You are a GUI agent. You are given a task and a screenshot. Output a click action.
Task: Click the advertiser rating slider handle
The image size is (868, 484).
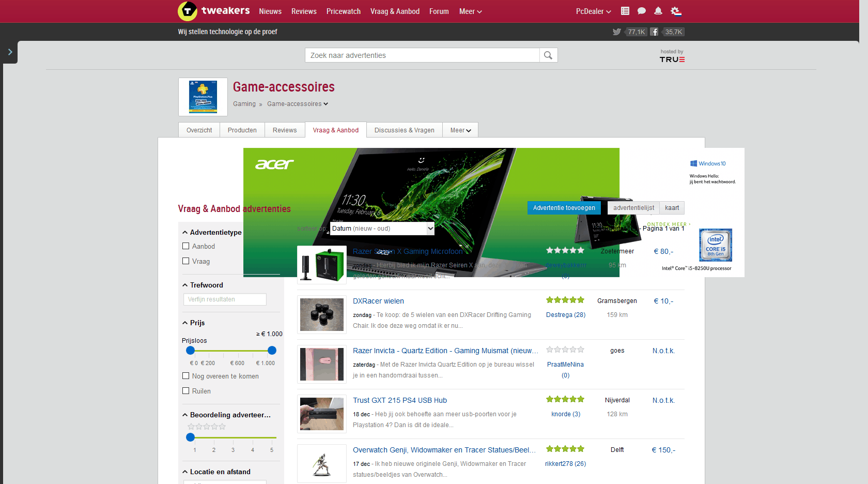click(191, 437)
